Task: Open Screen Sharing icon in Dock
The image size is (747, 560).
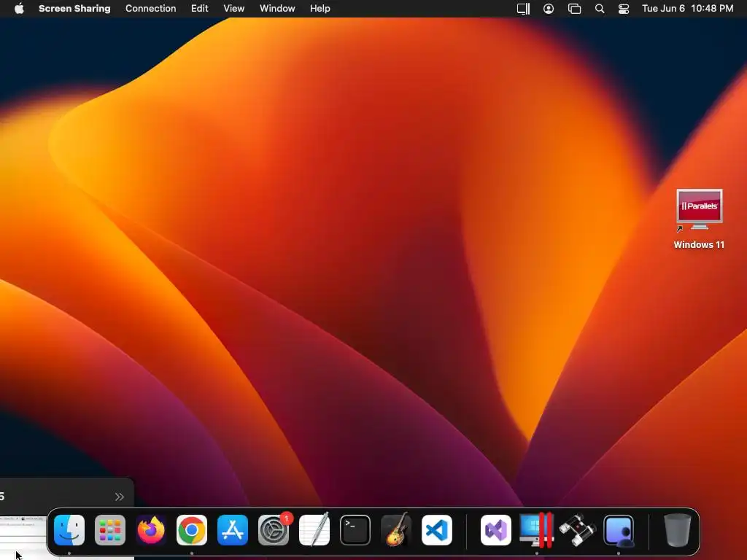Action: click(x=619, y=530)
